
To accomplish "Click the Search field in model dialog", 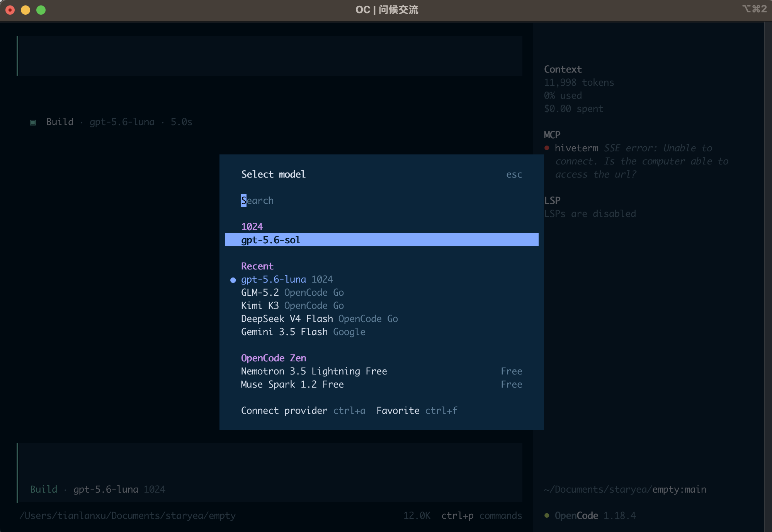I will coord(381,200).
